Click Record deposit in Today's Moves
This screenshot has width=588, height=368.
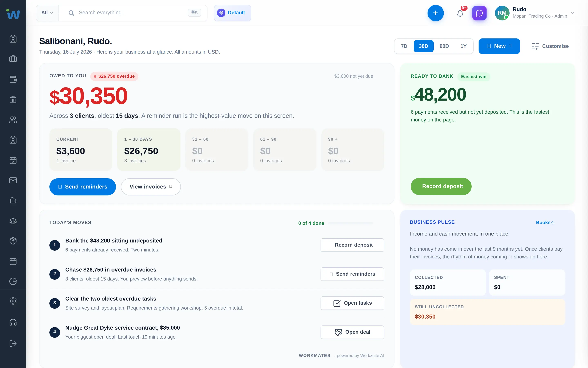(x=352, y=245)
